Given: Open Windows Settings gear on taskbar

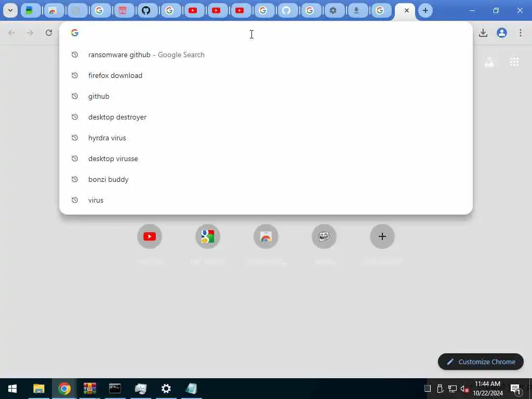Looking at the screenshot, I should click(166, 389).
